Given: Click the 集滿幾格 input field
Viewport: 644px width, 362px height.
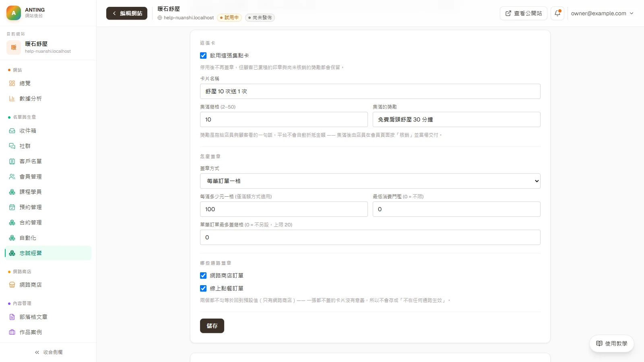Looking at the screenshot, I should (284, 119).
